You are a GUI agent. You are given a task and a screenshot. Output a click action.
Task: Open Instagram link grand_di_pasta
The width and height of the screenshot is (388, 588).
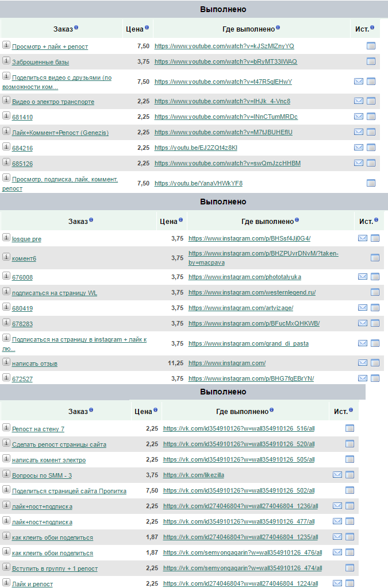pyautogui.click(x=248, y=343)
